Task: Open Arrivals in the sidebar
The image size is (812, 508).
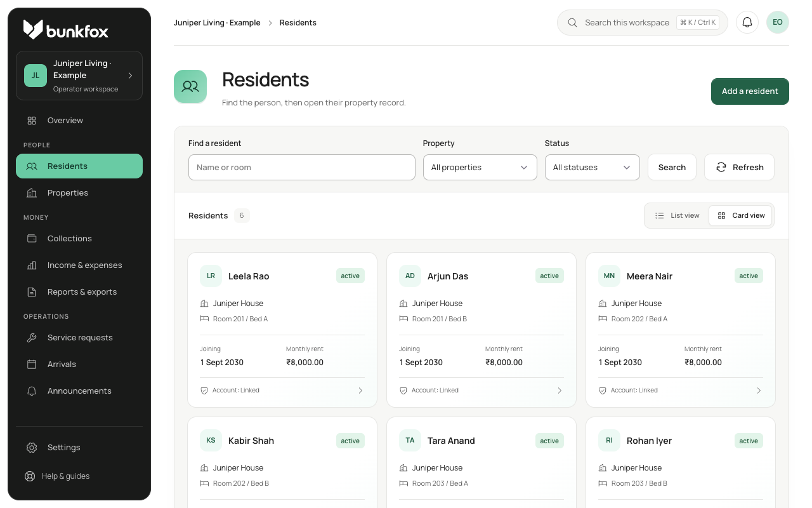Action: pos(79,364)
